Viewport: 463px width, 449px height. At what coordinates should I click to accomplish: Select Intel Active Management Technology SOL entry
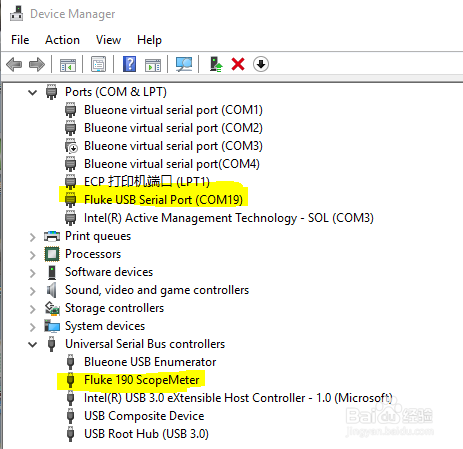229,218
